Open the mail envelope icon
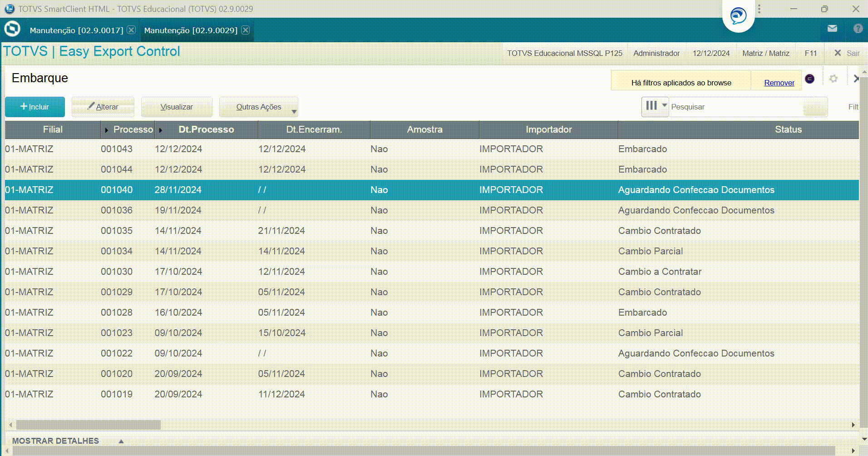Viewport: 868px width, 456px height. [832, 29]
